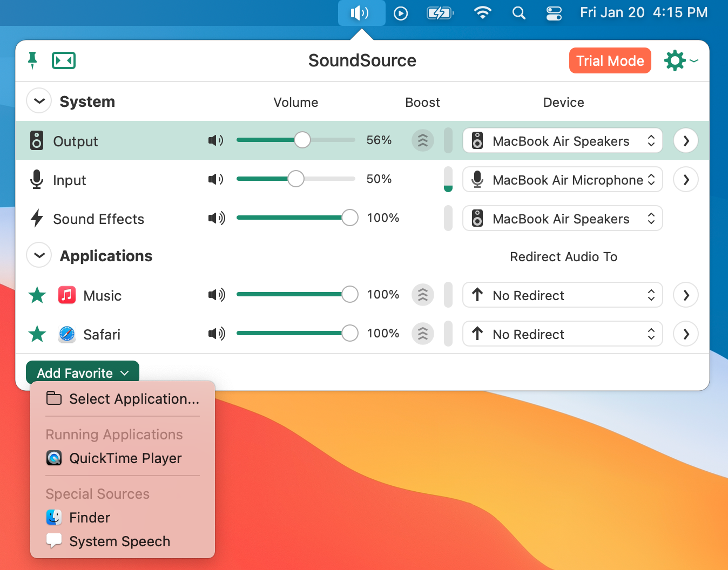Open Wi-Fi menu in menu bar
Screen dimensions: 728x570
point(482,12)
